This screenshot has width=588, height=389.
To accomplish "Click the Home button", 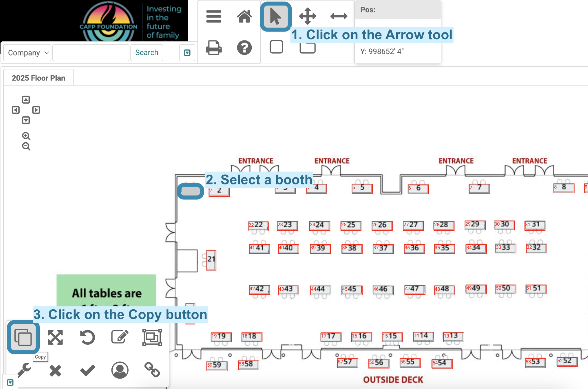I will 244,16.
